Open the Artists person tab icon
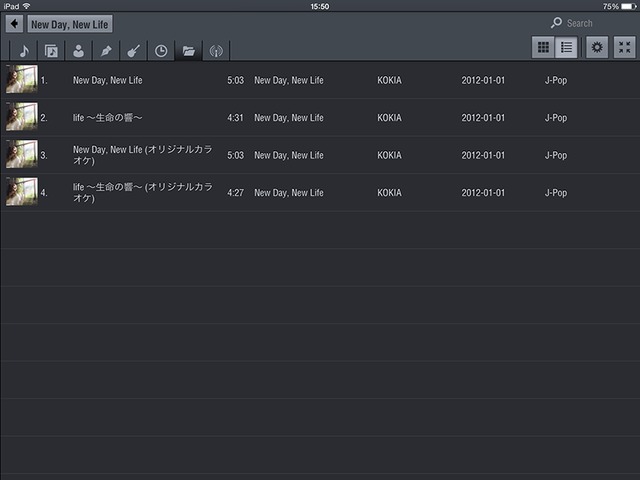640x480 pixels. [x=78, y=51]
